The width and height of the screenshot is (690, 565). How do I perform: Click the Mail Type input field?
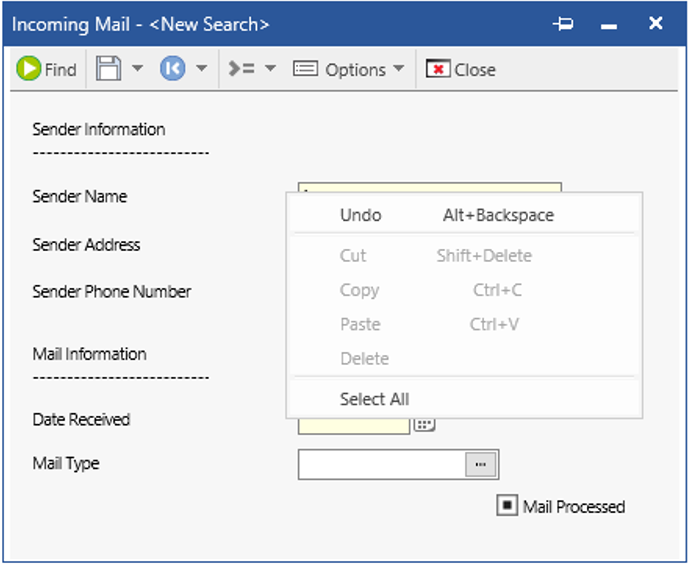click(x=381, y=464)
